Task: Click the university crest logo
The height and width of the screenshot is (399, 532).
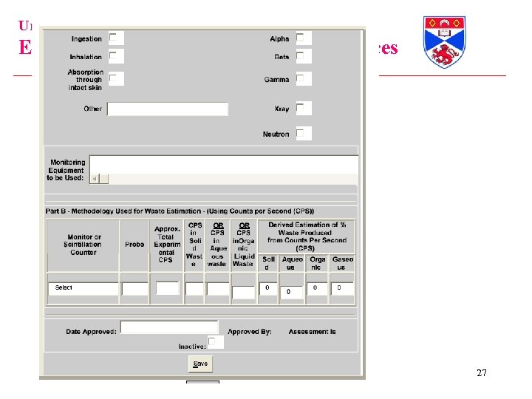Action: (444, 41)
